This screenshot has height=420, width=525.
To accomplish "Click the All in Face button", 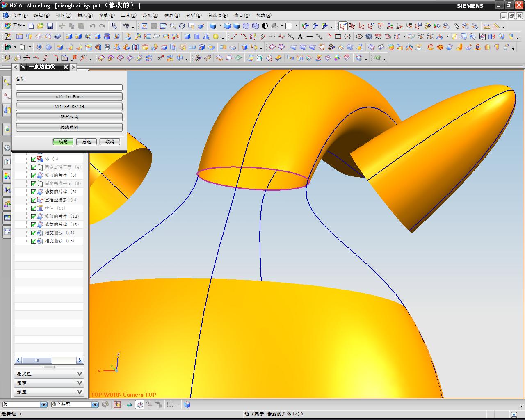I will 69,97.
